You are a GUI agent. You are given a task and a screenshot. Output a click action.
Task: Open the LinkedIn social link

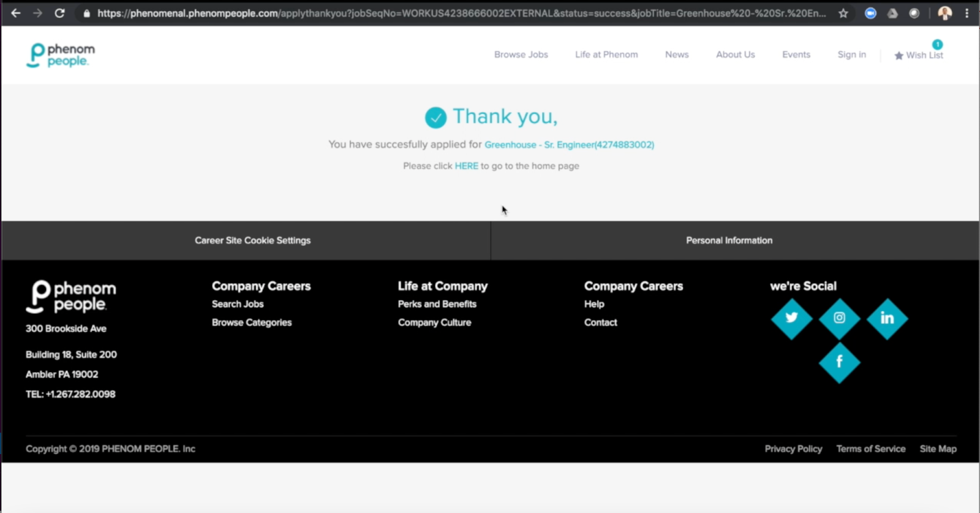888,318
